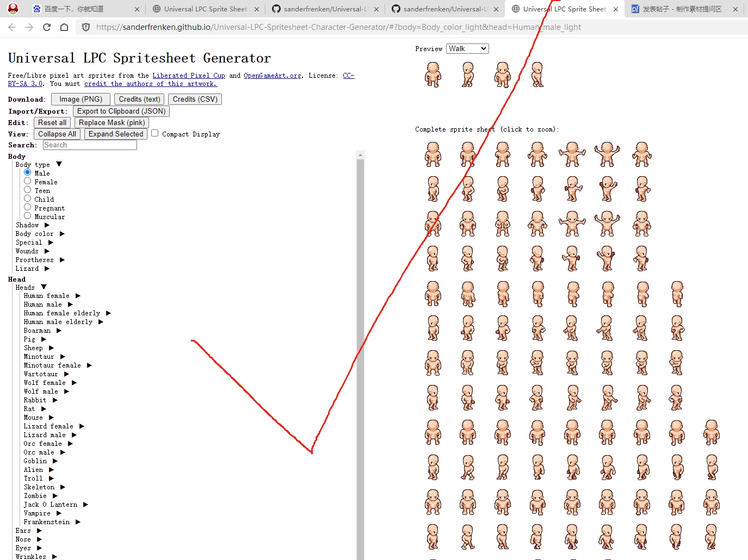The height and width of the screenshot is (560, 748).
Task: Click the Reset all button
Action: tap(52, 123)
